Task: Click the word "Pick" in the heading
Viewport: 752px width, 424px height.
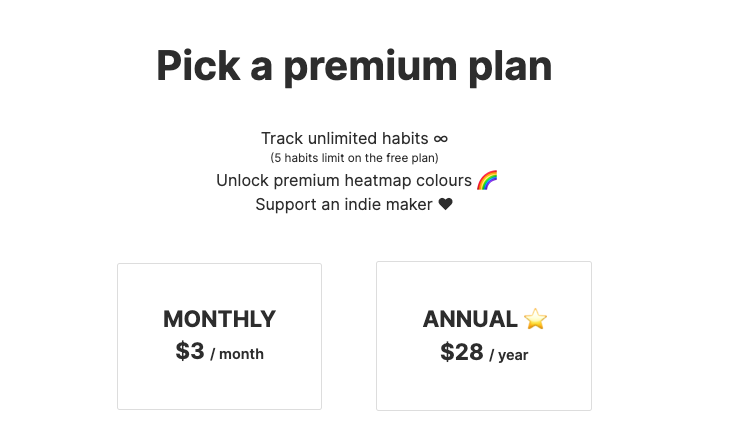Action: 198,66
